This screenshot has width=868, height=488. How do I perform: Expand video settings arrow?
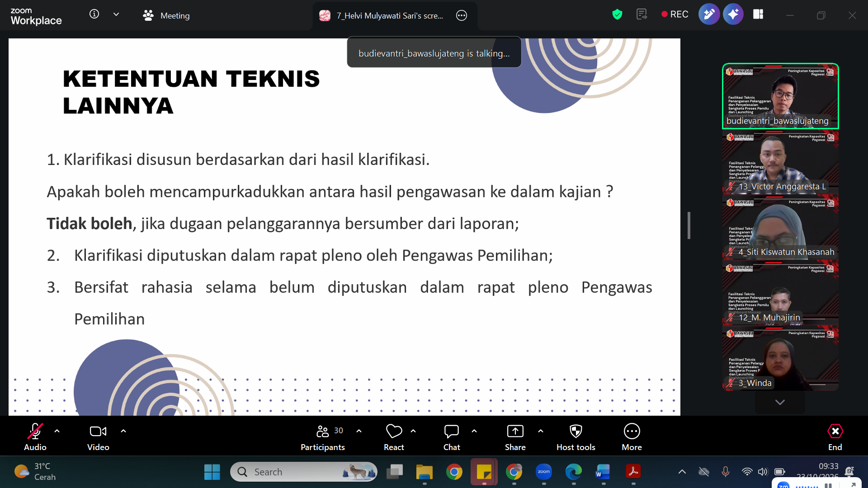123,431
